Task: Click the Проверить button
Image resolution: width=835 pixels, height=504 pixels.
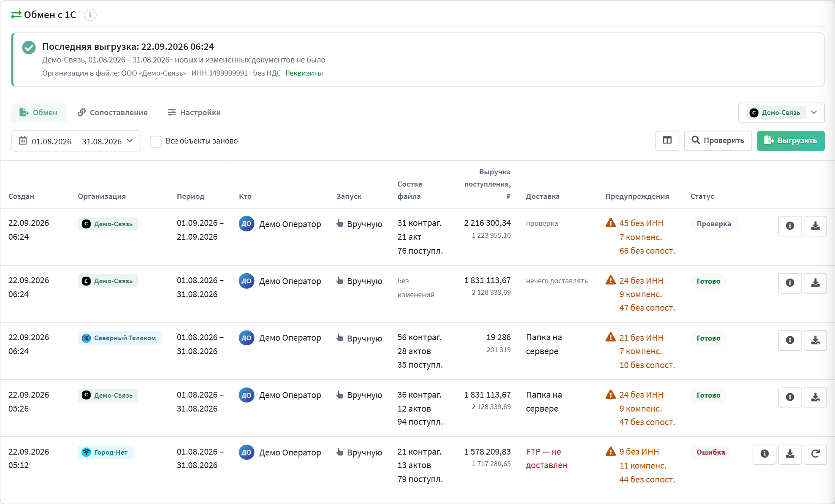Action: point(718,141)
